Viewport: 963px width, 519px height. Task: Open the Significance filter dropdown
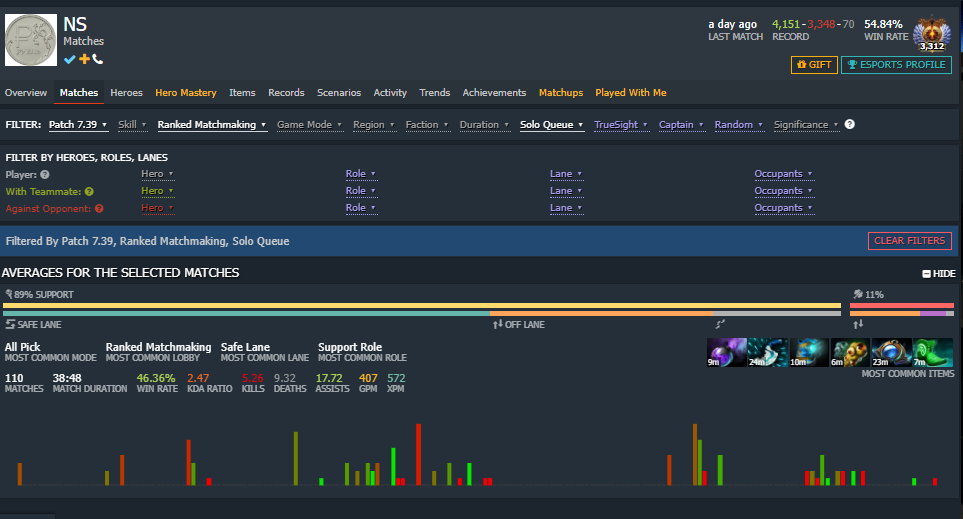(x=806, y=125)
